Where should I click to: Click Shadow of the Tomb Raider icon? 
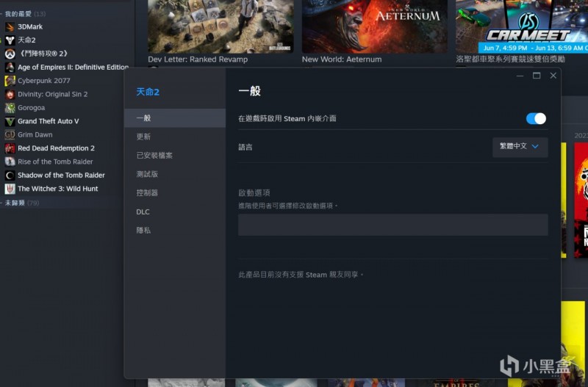(x=10, y=175)
